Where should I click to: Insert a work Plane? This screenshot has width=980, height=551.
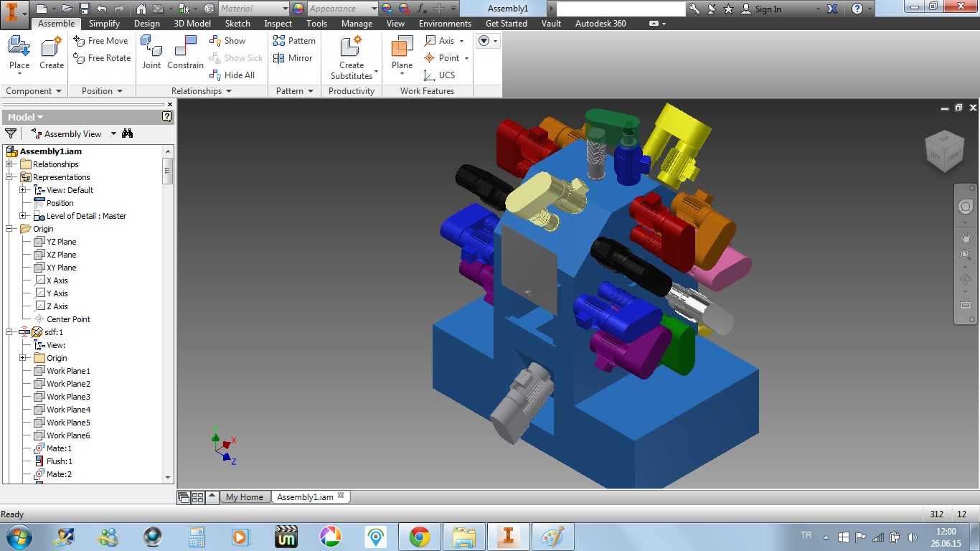pos(402,56)
